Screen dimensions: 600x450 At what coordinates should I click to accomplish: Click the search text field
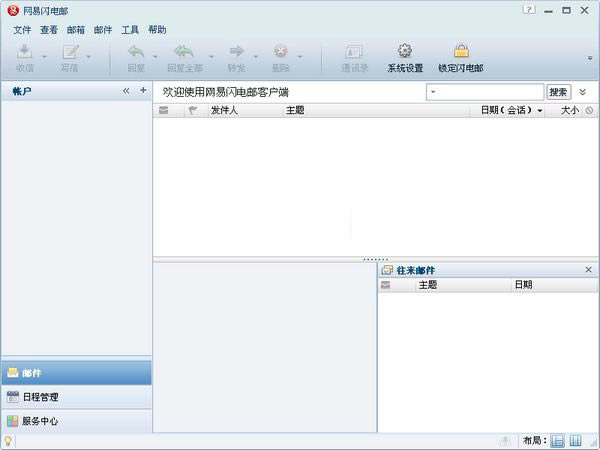coord(489,92)
